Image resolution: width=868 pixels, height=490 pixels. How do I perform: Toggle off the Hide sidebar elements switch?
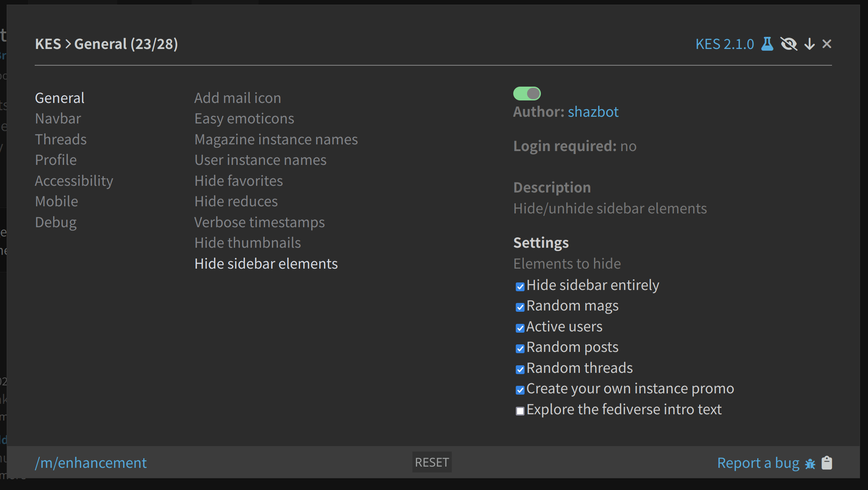[x=527, y=93]
